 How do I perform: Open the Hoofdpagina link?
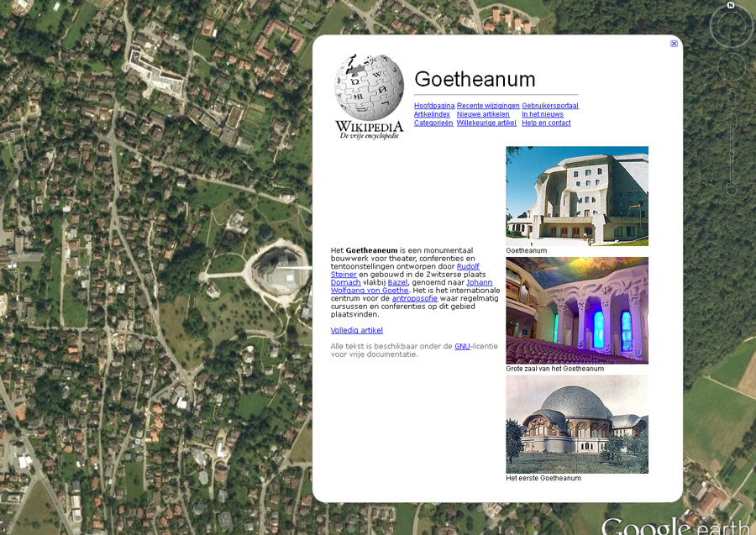434,106
